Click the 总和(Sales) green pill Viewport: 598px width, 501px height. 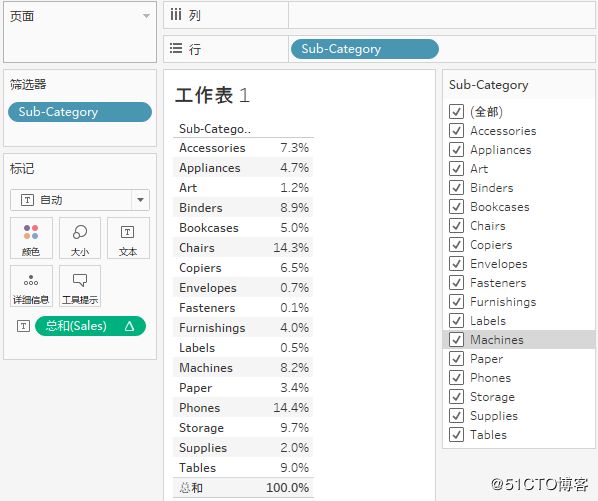90,326
